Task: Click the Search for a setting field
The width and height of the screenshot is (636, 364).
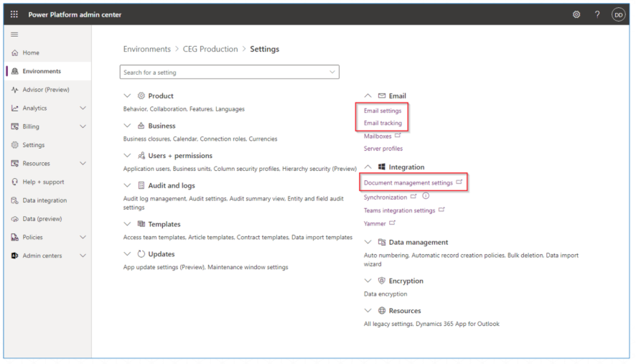Action: point(223,73)
